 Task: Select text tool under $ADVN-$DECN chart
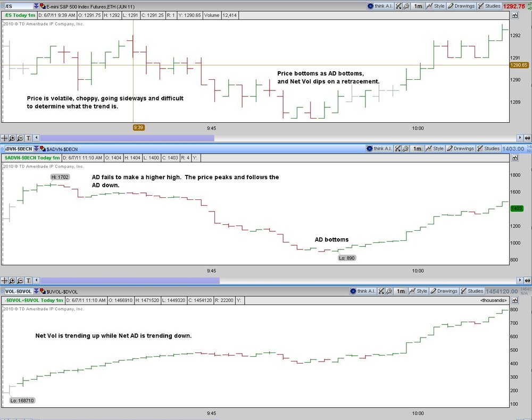(28, 281)
